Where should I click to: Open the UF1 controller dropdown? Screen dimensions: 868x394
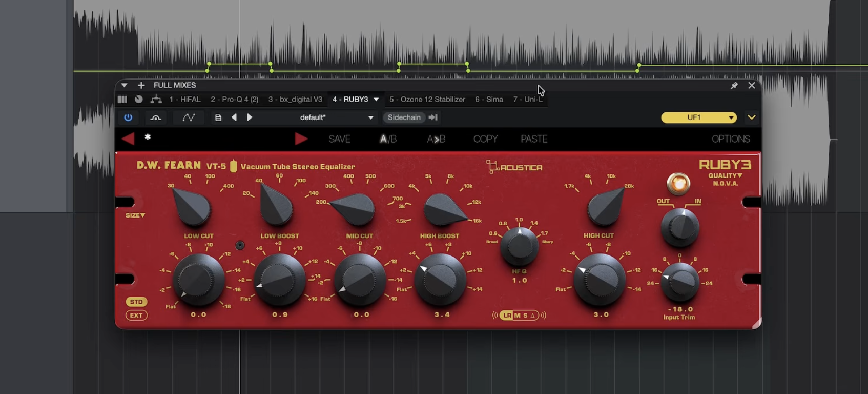699,117
